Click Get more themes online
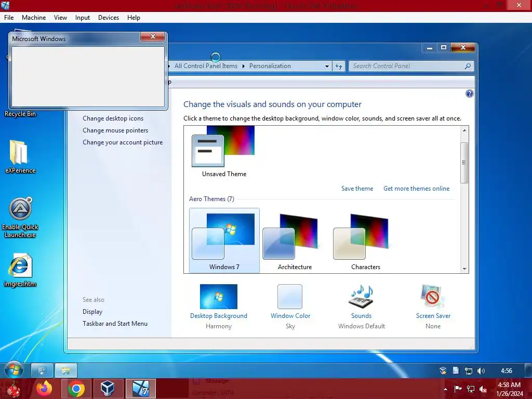Screen dimensions: 532x399 pyautogui.click(x=416, y=188)
